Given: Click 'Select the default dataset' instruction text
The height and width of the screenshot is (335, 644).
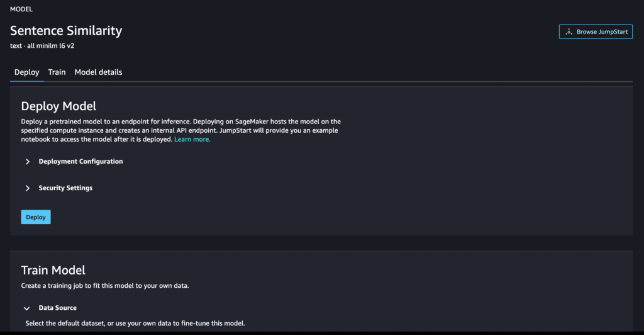Looking at the screenshot, I should coord(135,323).
